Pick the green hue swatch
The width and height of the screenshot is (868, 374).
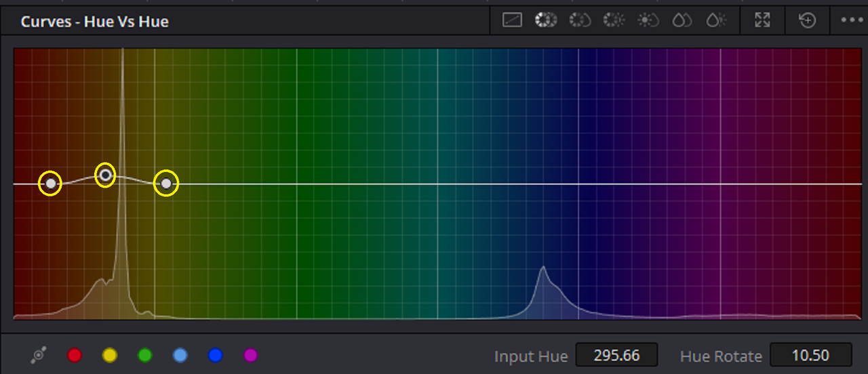pyautogui.click(x=145, y=355)
